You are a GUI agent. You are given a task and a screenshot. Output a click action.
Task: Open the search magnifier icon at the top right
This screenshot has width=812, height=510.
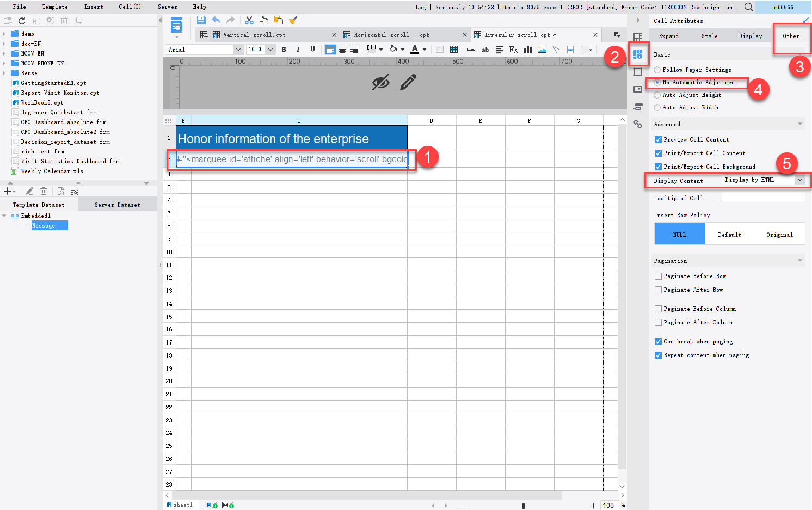pyautogui.click(x=749, y=7)
